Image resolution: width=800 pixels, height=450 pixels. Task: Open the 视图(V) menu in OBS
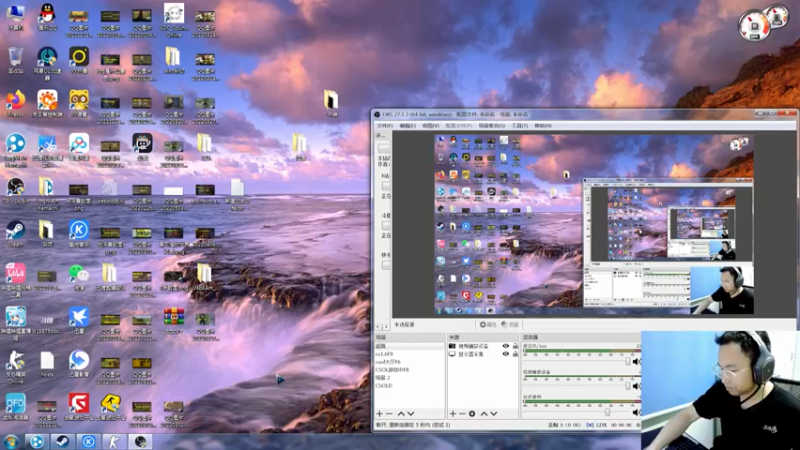[x=431, y=126]
